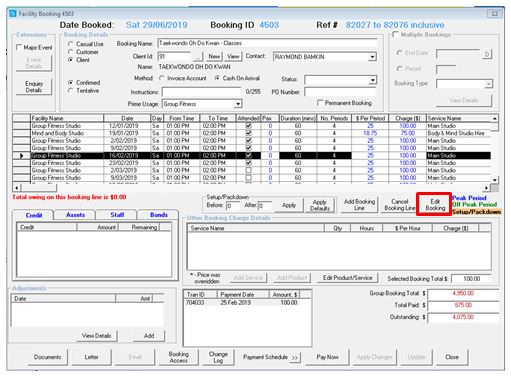The width and height of the screenshot is (511, 376).
Task: Click the Edit Booking button
Action: (435, 205)
